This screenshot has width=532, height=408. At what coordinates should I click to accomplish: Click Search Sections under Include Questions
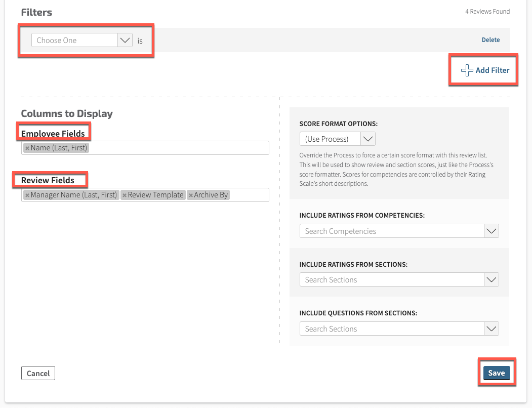[x=392, y=329]
